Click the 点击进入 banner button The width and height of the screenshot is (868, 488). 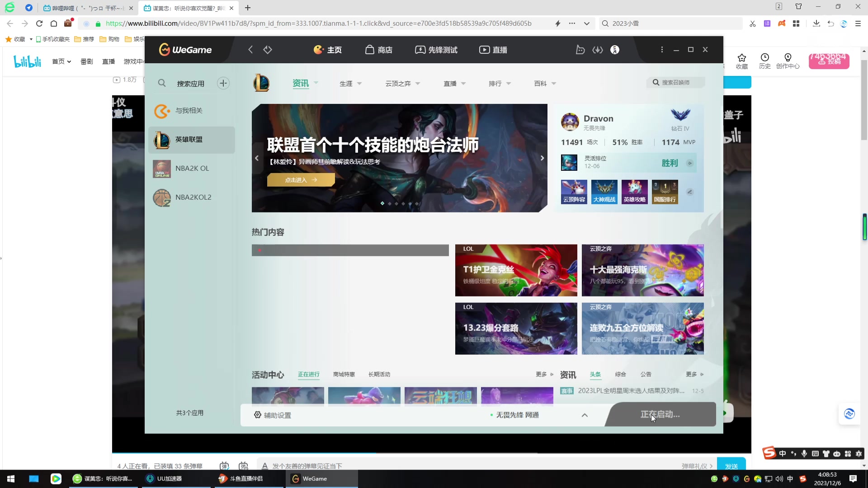(301, 180)
